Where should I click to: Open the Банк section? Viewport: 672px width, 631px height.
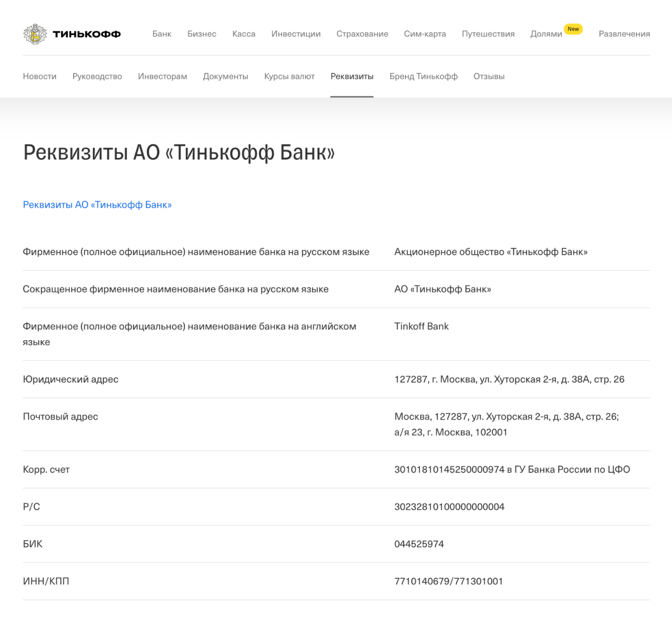pos(162,34)
